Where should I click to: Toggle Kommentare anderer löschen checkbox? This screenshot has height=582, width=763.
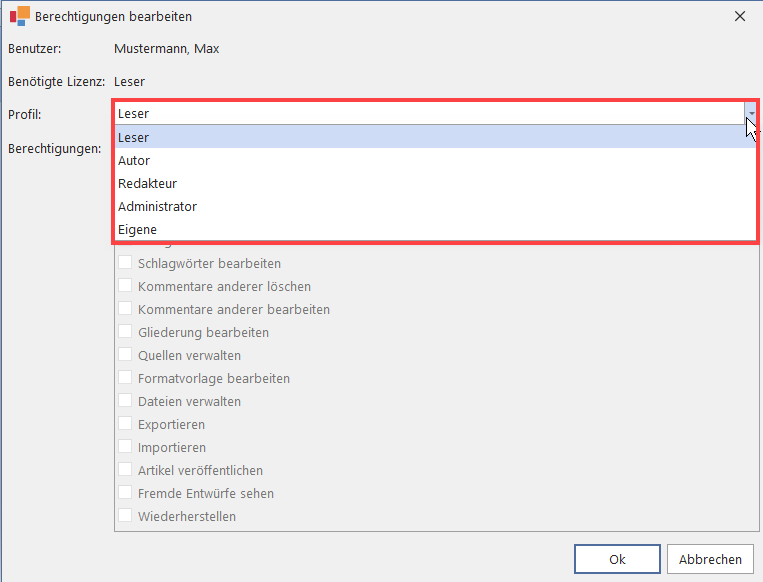point(126,287)
